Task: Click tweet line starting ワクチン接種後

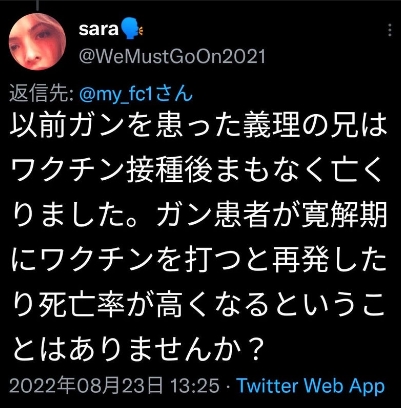Action: pos(196,171)
